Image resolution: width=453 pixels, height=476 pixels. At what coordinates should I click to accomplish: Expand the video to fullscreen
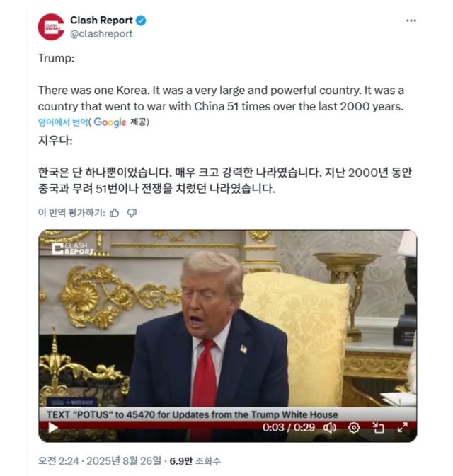point(403,428)
